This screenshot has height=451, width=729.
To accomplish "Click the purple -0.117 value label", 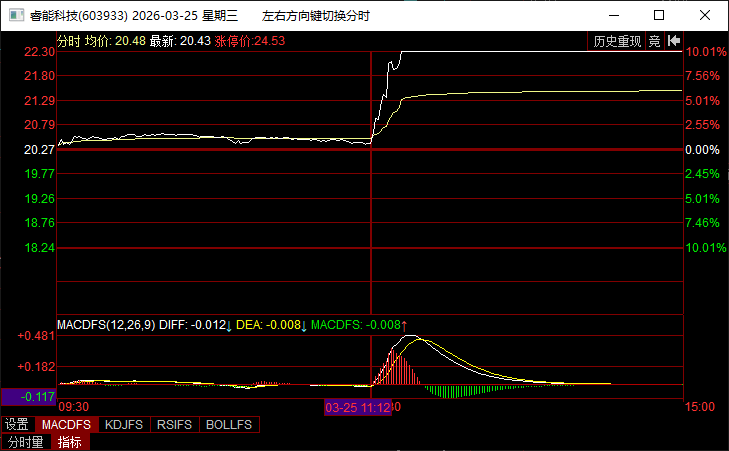I will point(28,397).
